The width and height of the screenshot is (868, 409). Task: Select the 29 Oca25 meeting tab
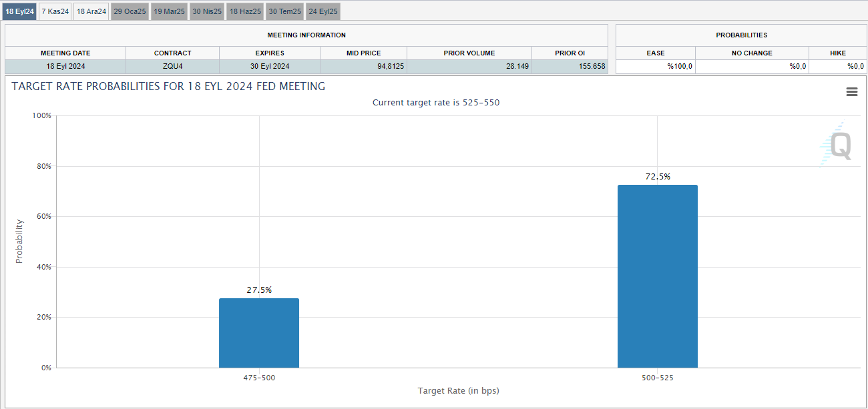point(130,11)
